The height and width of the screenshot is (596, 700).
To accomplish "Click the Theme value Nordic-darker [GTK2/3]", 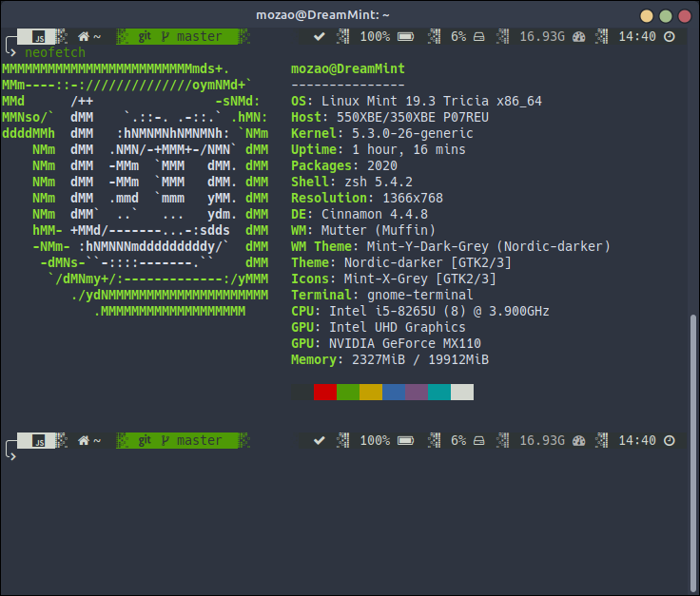I will (428, 262).
